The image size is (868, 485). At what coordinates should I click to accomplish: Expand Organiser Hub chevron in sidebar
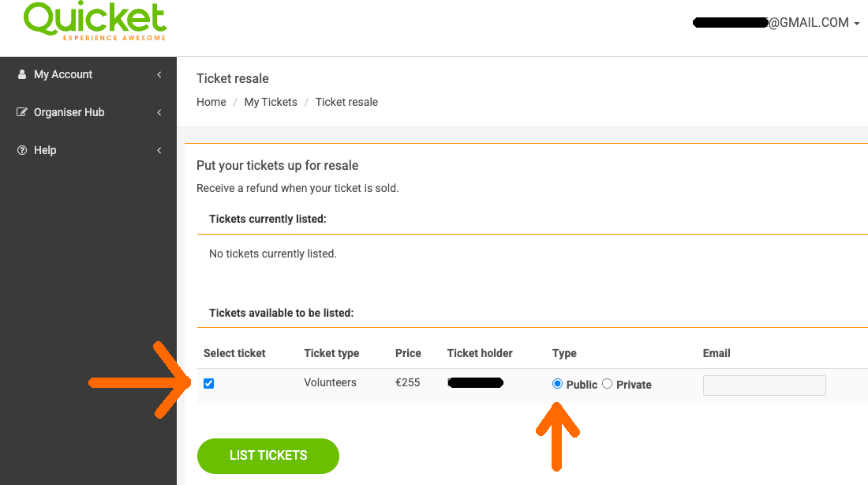159,112
